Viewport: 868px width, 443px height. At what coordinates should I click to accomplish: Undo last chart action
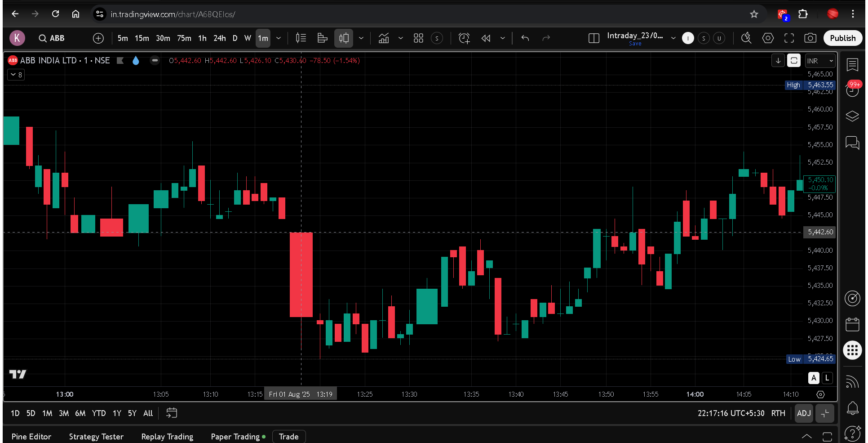(x=525, y=38)
